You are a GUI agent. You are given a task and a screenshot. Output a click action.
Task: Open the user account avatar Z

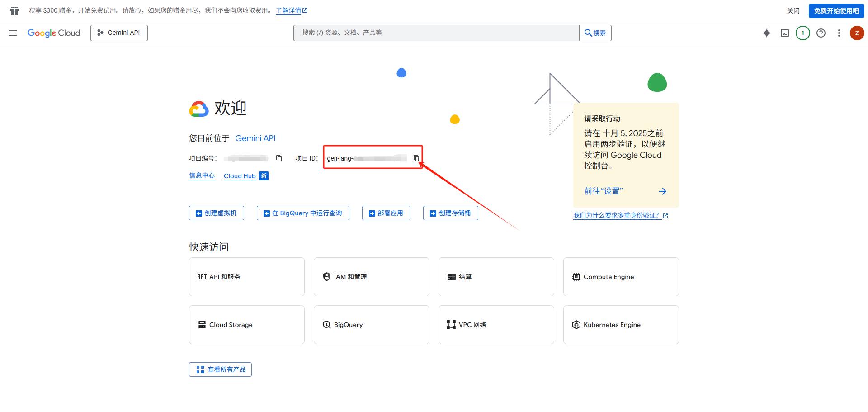(857, 33)
